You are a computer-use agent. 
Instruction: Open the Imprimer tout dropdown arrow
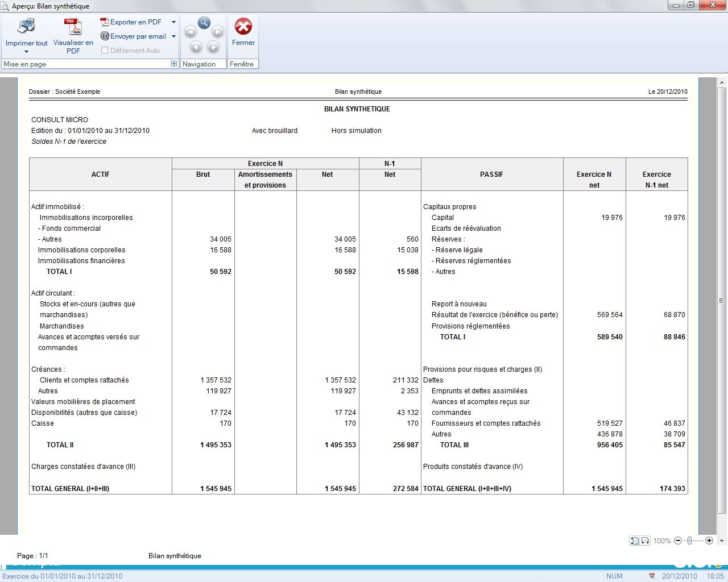click(26, 52)
